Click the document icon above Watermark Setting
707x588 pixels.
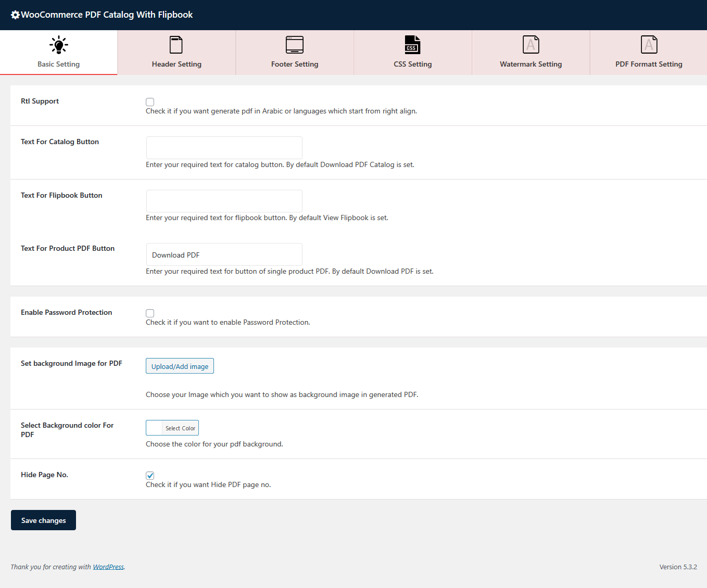click(x=531, y=45)
